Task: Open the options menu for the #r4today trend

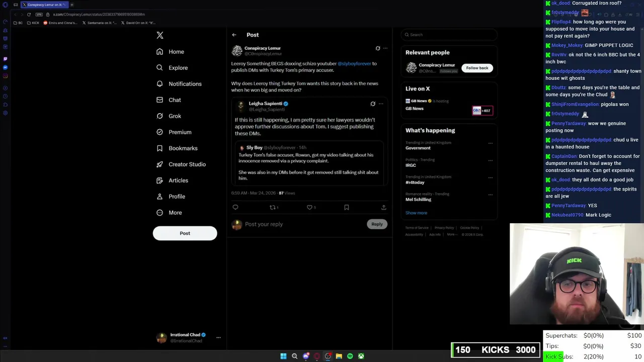Action: point(491,177)
